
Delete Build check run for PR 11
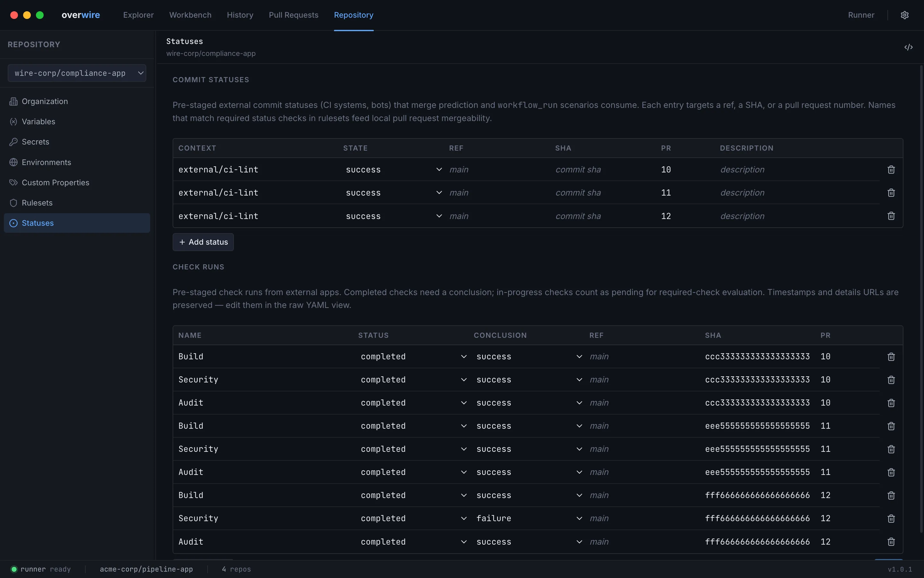[891, 426]
